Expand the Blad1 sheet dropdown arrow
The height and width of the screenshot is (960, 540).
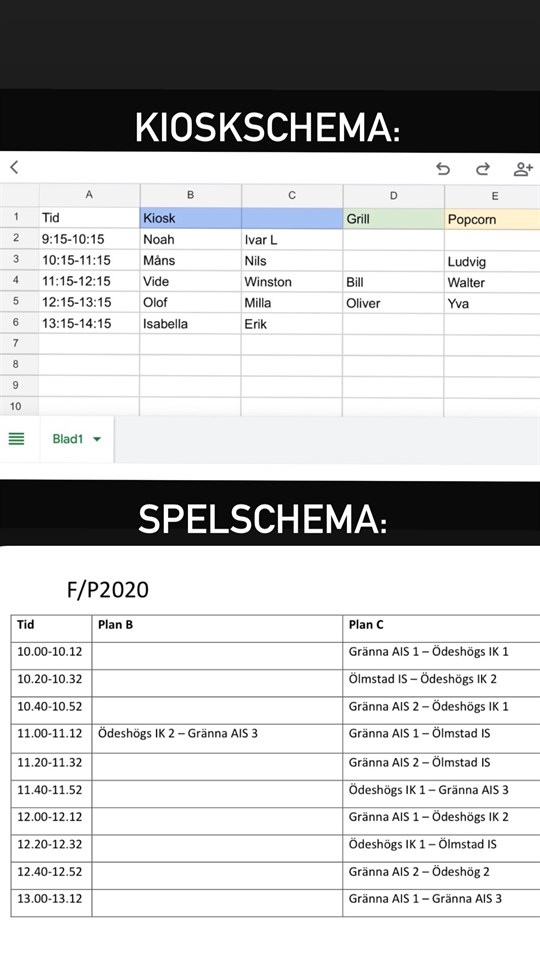coord(97,439)
